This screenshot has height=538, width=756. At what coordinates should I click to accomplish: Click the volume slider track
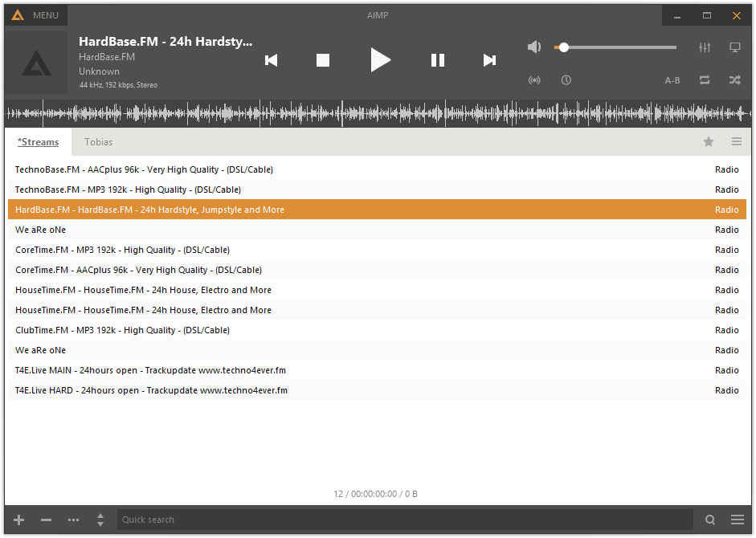(615, 47)
